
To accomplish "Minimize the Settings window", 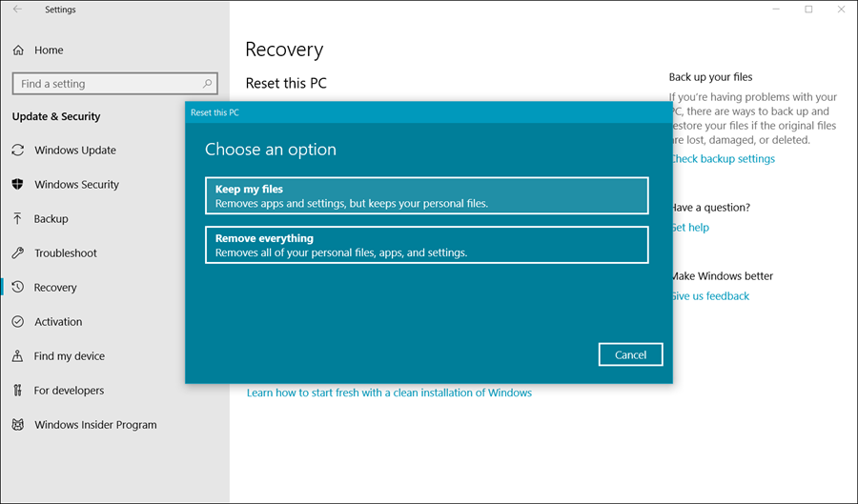I will [776, 10].
